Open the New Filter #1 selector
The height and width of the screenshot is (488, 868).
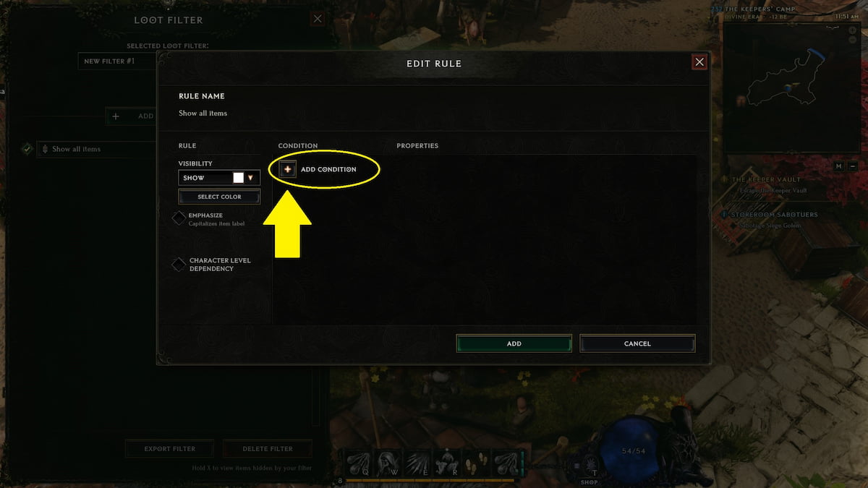pos(117,61)
